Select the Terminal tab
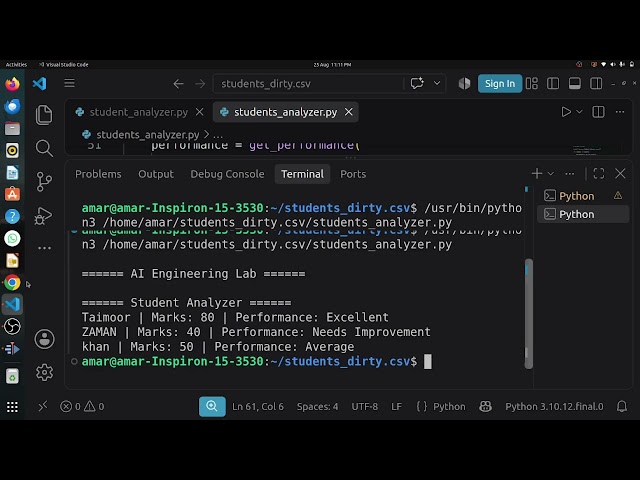The width and height of the screenshot is (640, 480). coord(302,174)
